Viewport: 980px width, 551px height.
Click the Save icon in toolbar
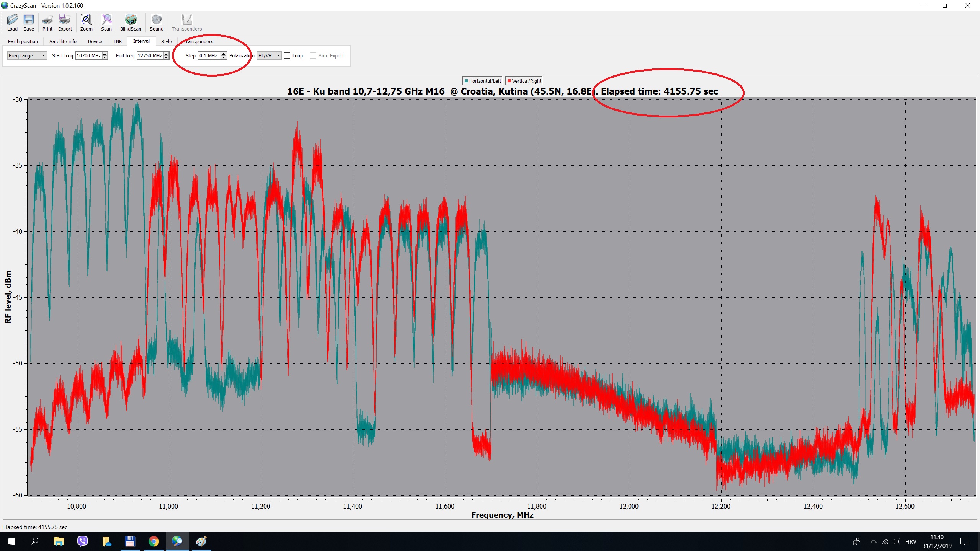(x=29, y=23)
